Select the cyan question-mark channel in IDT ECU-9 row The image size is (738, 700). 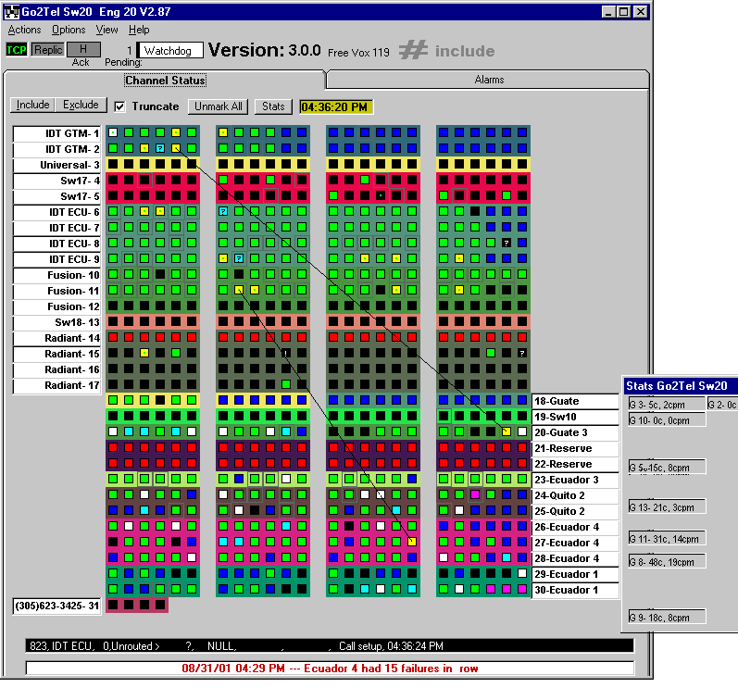[239, 258]
